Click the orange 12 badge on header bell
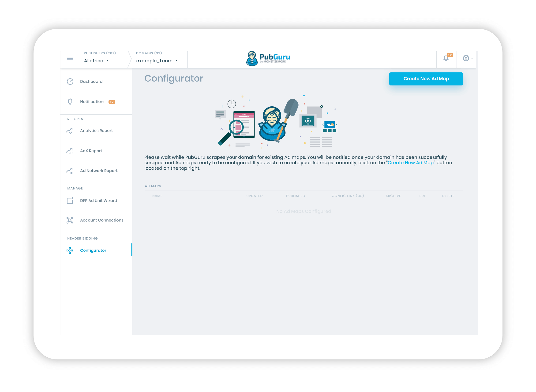 point(450,55)
